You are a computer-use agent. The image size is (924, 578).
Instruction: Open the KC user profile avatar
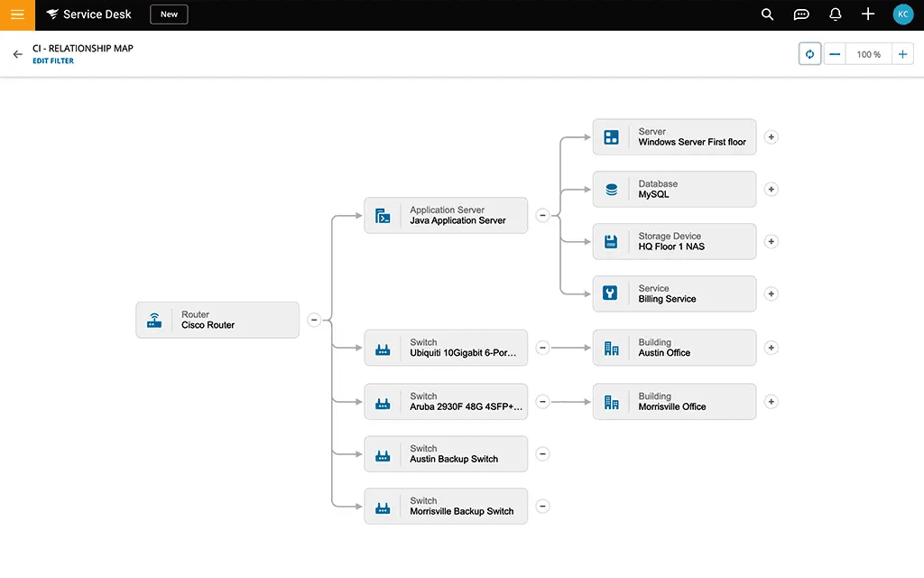903,14
